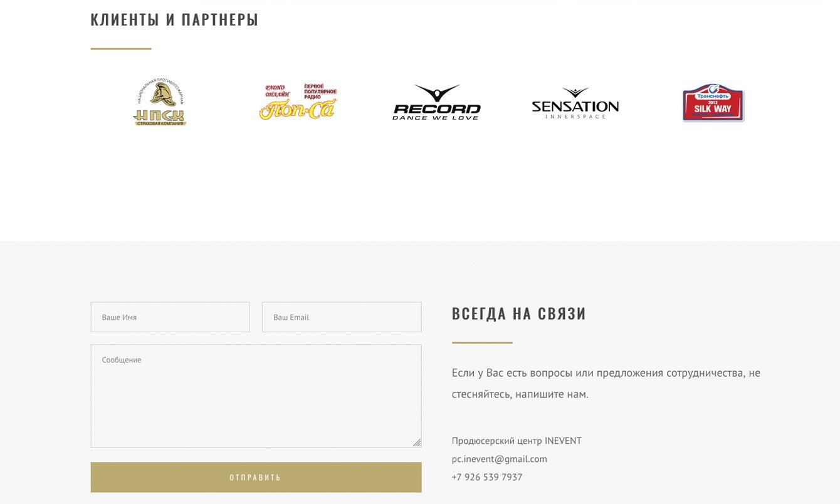Click the Sensation Innerspace logo
This screenshot has width=840, height=504.
pyautogui.click(x=575, y=103)
